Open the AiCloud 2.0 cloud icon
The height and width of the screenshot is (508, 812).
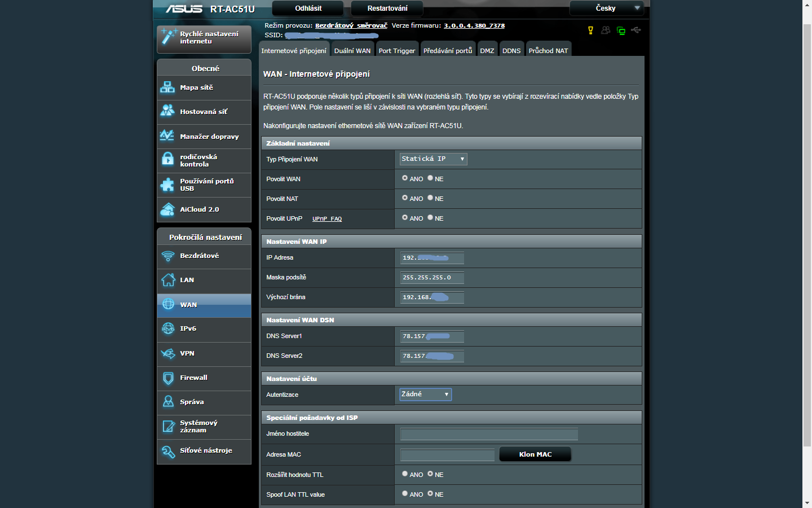tap(167, 209)
